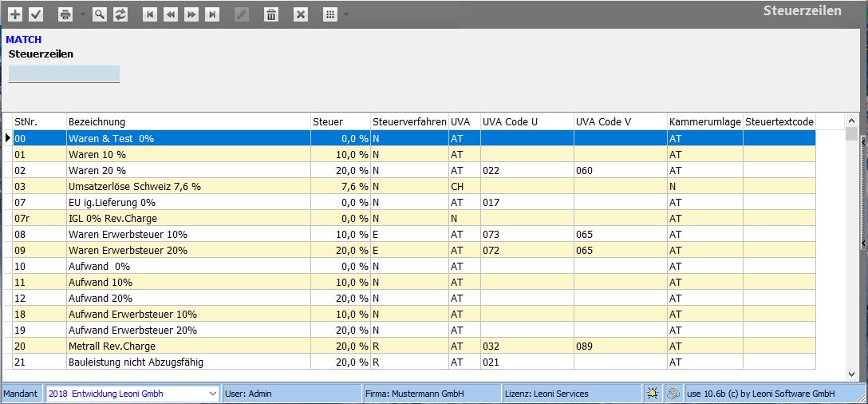
Task: Go to the next record
Action: pos(191,15)
